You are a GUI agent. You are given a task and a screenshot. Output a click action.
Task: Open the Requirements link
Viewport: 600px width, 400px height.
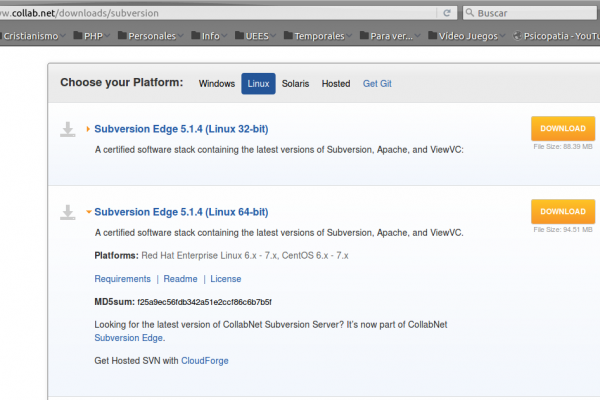pos(122,279)
